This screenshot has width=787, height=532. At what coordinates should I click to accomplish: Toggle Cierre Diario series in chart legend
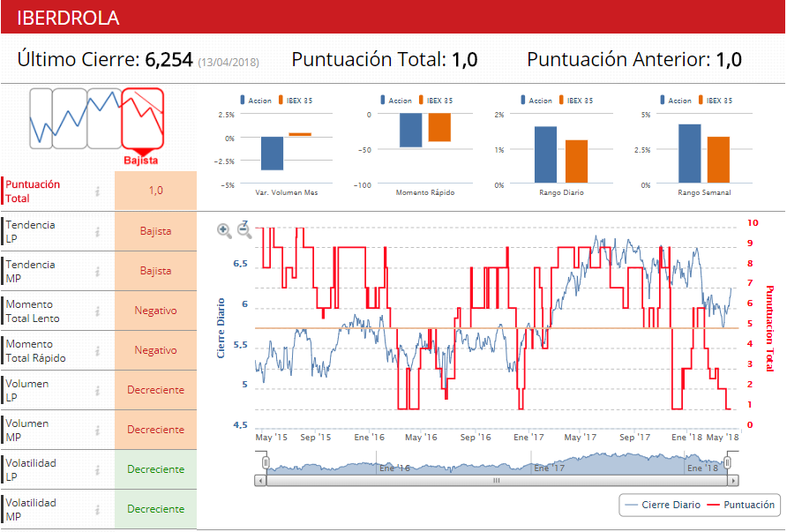click(x=663, y=505)
